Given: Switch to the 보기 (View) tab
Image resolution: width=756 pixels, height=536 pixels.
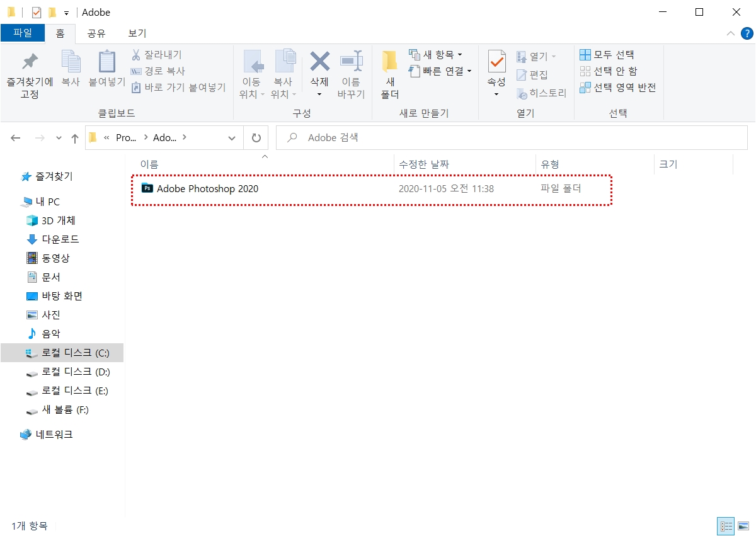Looking at the screenshot, I should [137, 33].
